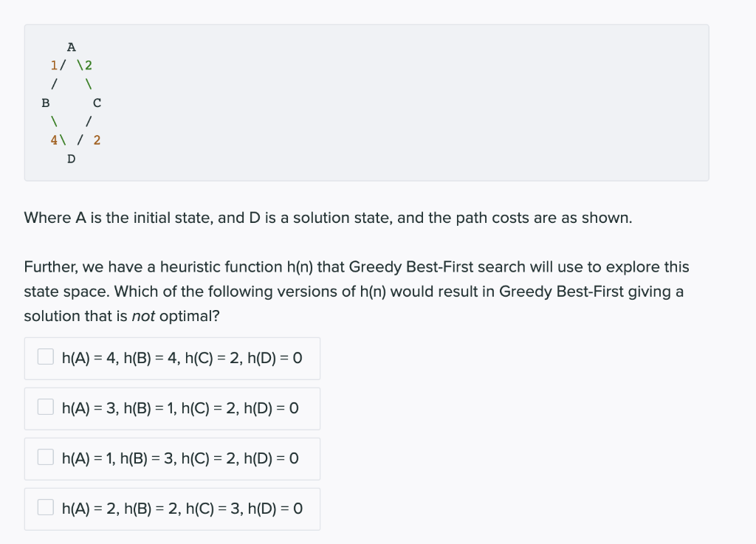
Task: Check option h(A)=1, h(B)=3, h(C)=2, h(D)=0
Action: click(45, 457)
